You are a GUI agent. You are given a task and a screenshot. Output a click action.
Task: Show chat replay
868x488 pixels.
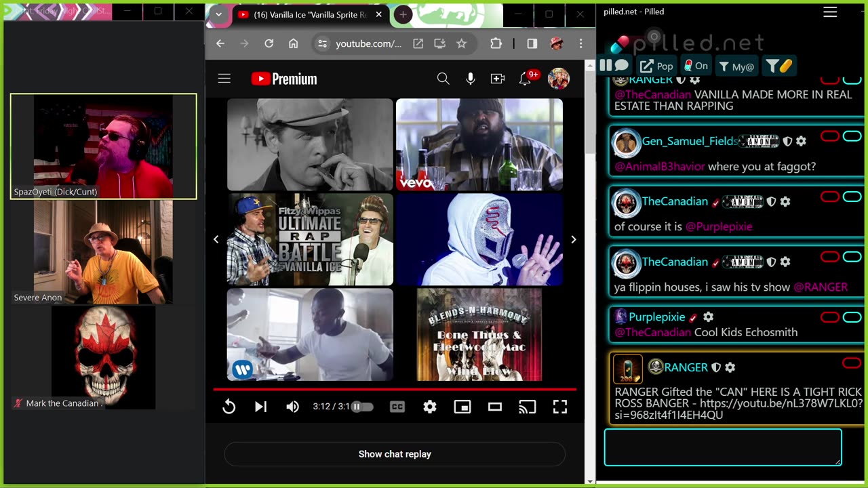395,454
